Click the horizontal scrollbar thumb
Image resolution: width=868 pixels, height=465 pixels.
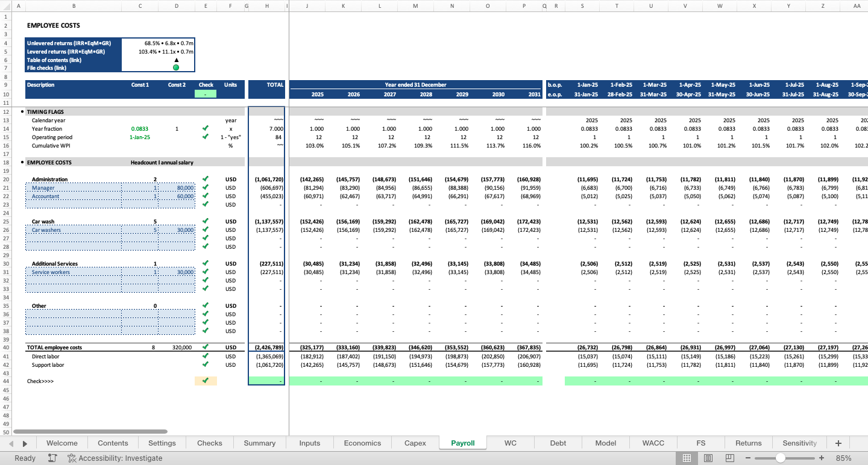tap(90, 432)
